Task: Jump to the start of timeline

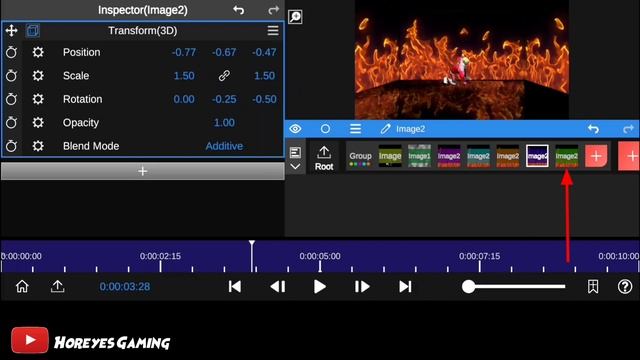Action: coord(235,287)
